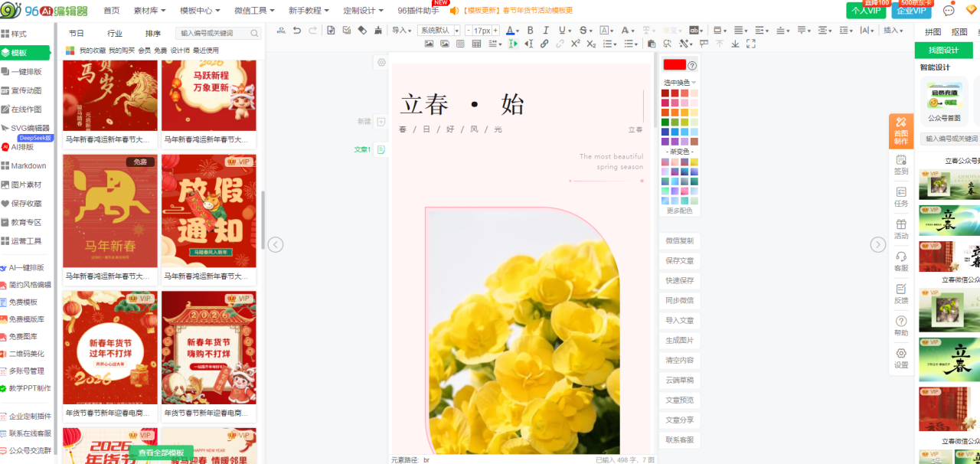
Task: Click the 保存文章 button
Action: point(679,260)
